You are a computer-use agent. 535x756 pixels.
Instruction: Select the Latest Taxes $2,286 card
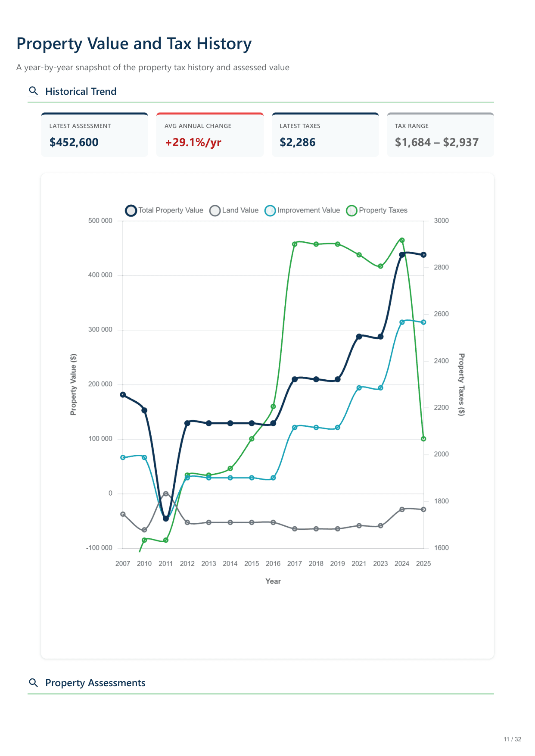point(325,135)
